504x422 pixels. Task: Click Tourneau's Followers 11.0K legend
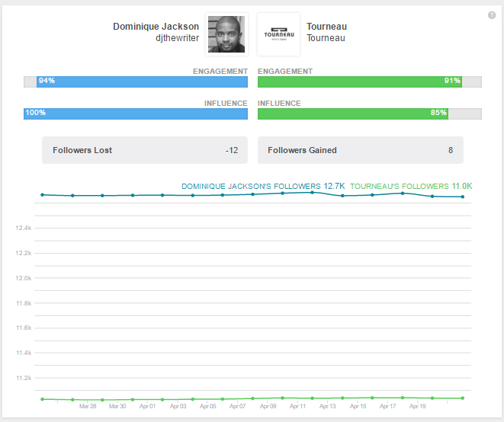pos(411,187)
